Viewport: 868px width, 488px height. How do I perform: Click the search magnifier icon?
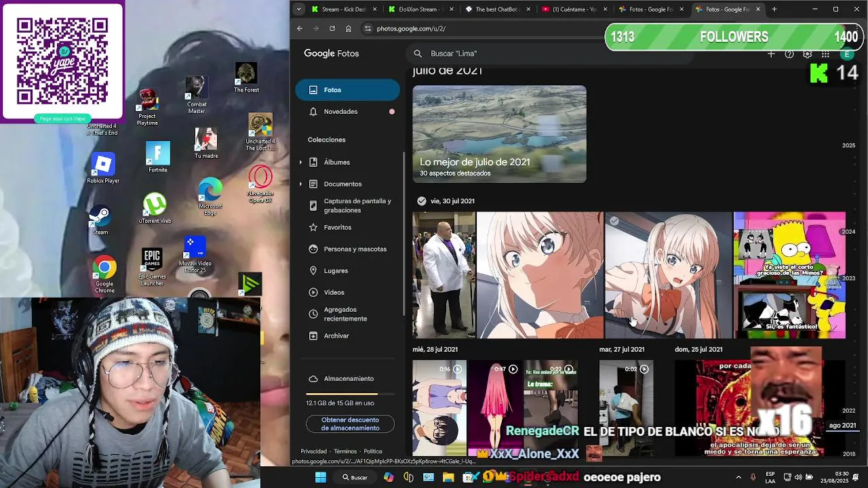418,54
